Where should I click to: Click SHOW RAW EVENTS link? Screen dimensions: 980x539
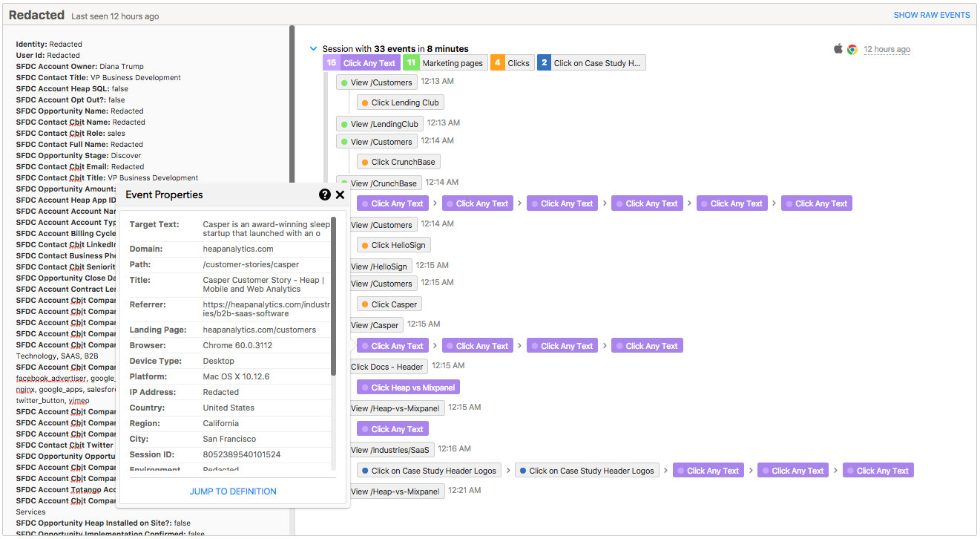tap(932, 15)
